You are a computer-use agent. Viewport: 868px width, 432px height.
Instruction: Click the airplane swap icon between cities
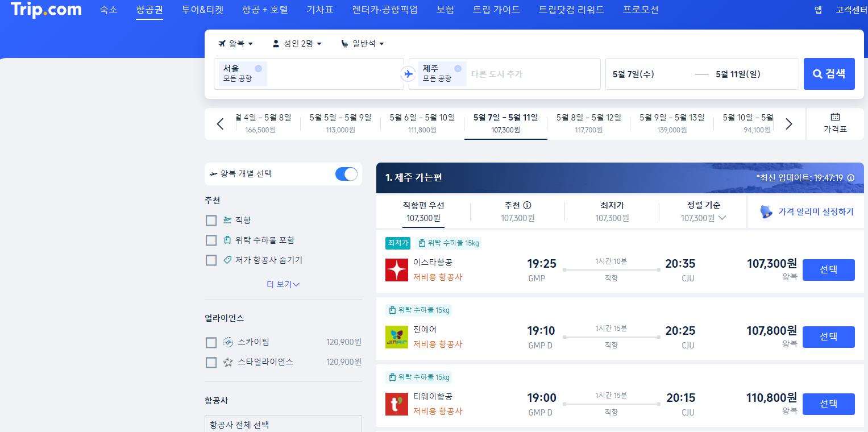pyautogui.click(x=407, y=73)
